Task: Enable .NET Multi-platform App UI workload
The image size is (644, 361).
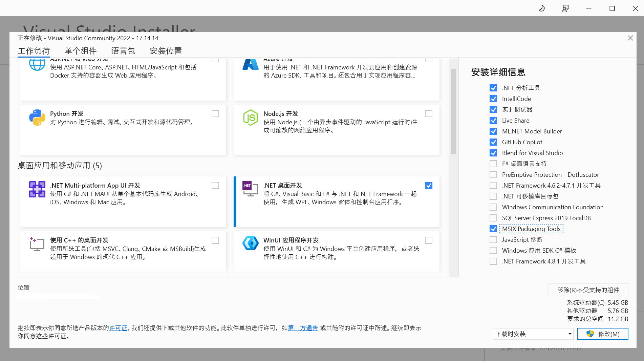Action: pyautogui.click(x=215, y=185)
